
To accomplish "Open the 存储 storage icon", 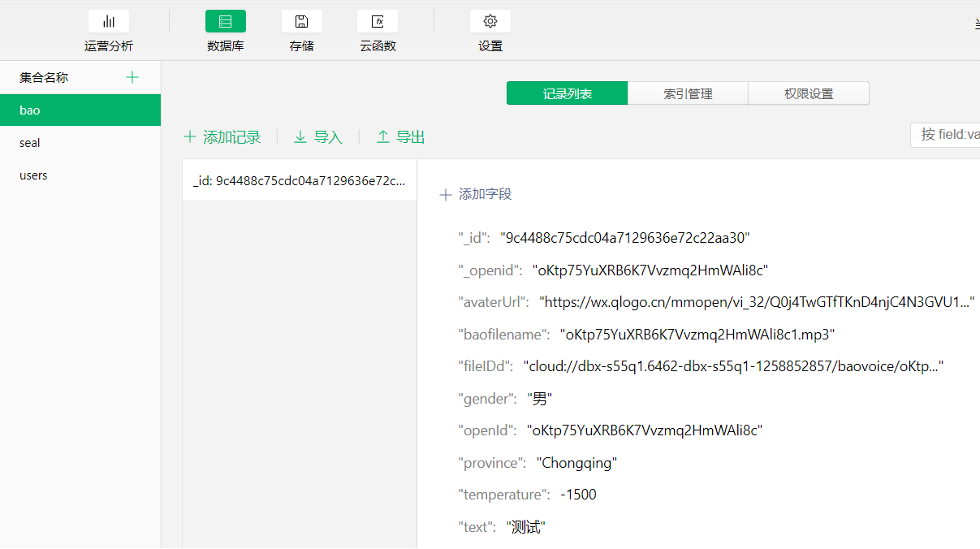I will click(302, 21).
